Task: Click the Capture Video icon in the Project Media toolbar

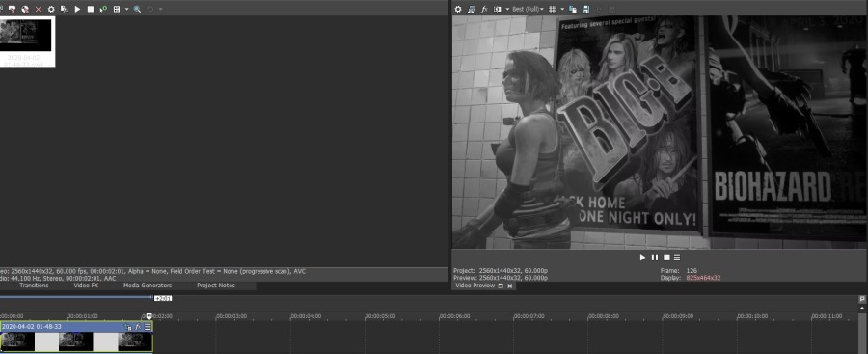Action: tap(12, 9)
